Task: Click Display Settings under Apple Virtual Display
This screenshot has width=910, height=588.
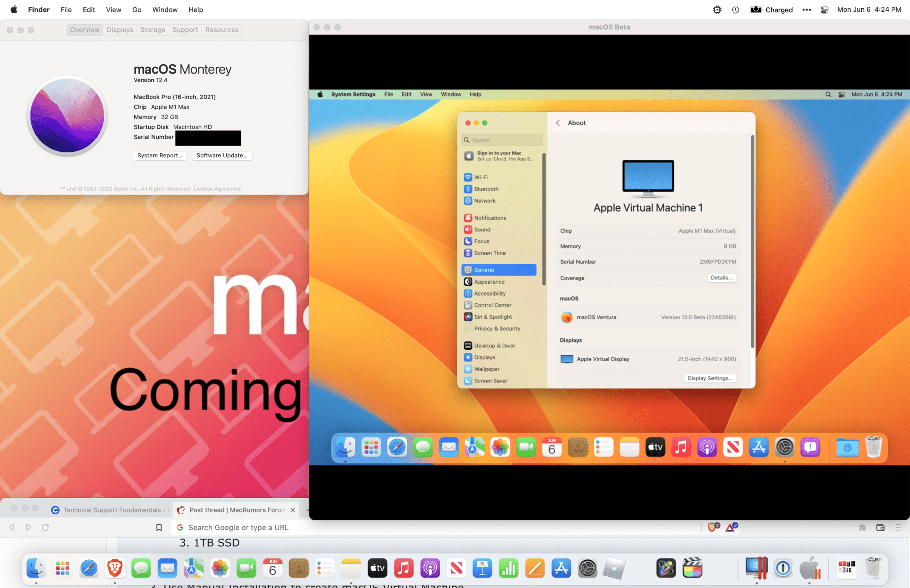Action: click(710, 378)
